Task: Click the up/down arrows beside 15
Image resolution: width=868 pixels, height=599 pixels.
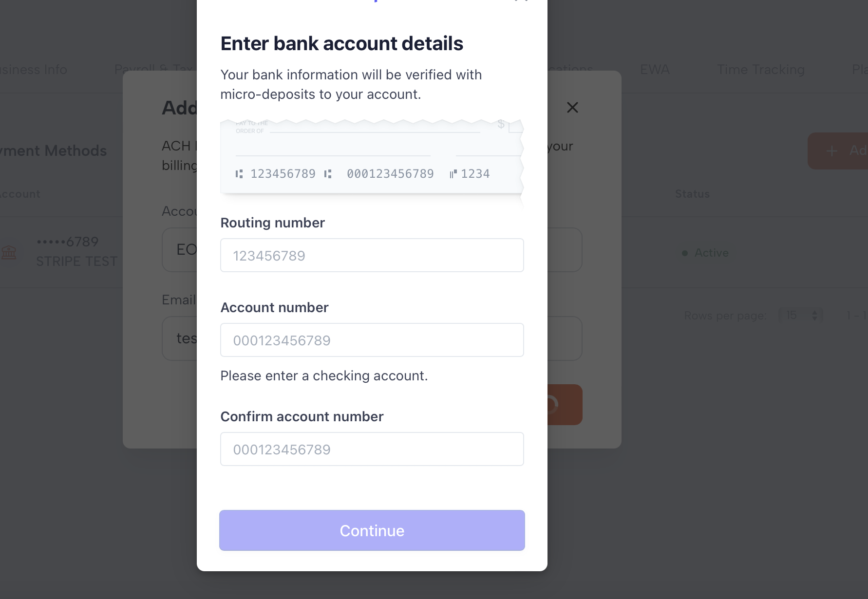Action: click(814, 316)
